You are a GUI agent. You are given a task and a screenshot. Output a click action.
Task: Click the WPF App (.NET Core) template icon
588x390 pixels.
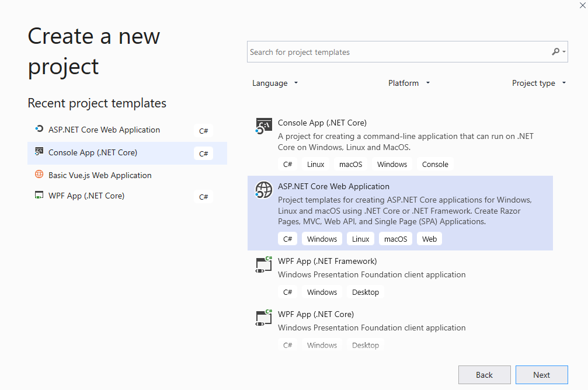(264, 318)
